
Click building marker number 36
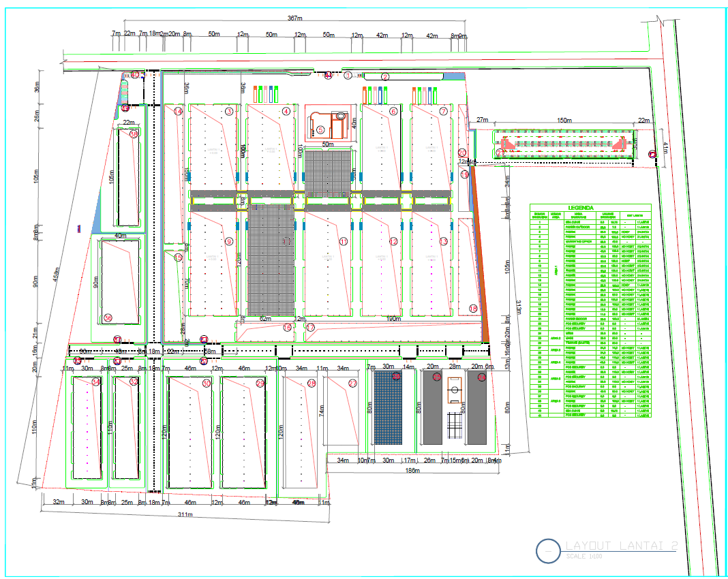pyautogui.click(x=108, y=318)
